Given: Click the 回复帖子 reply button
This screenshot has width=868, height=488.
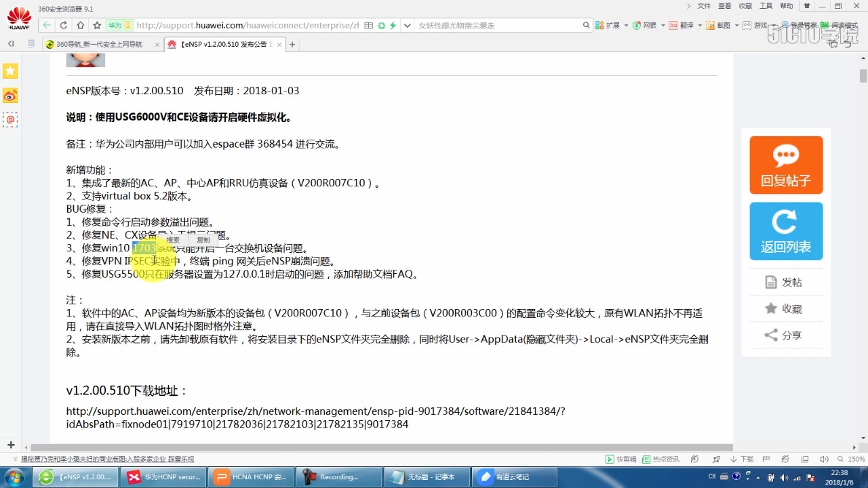Looking at the screenshot, I should [786, 165].
